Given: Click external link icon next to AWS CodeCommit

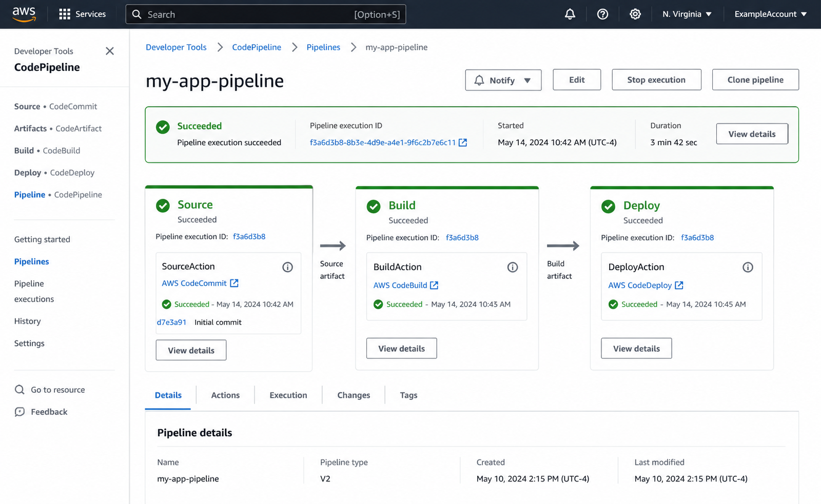Looking at the screenshot, I should coord(234,283).
